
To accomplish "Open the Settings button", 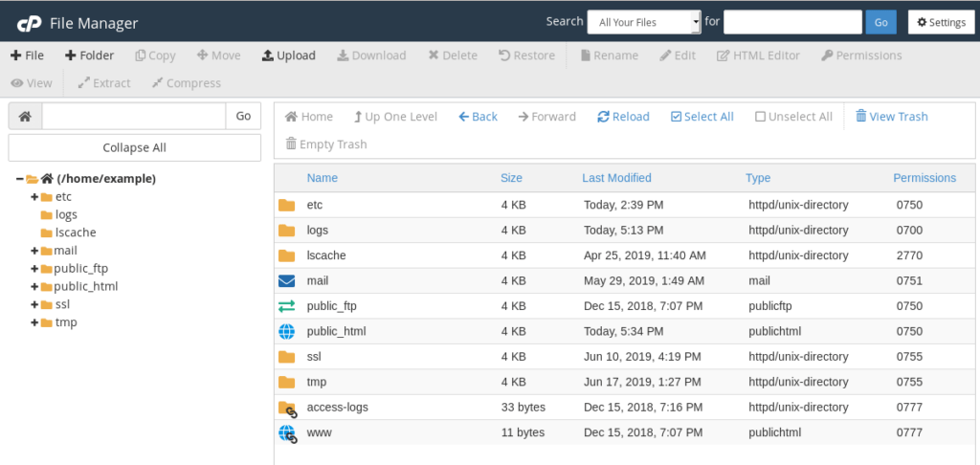I will 942,22.
